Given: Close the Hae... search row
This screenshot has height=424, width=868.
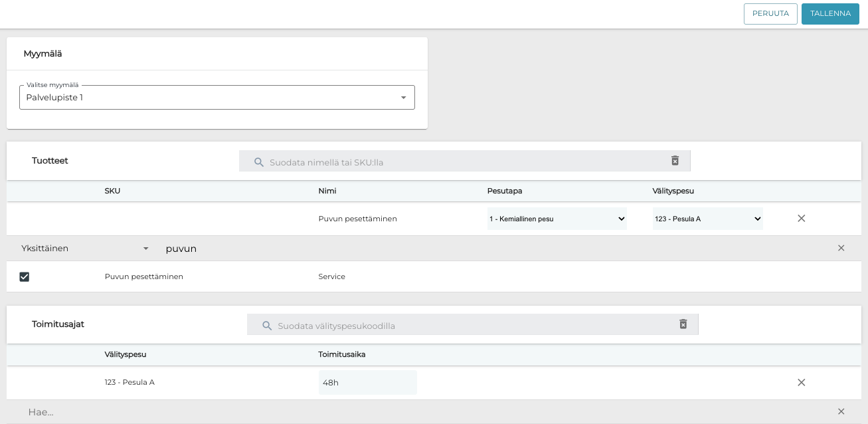Looking at the screenshot, I should coord(841,411).
